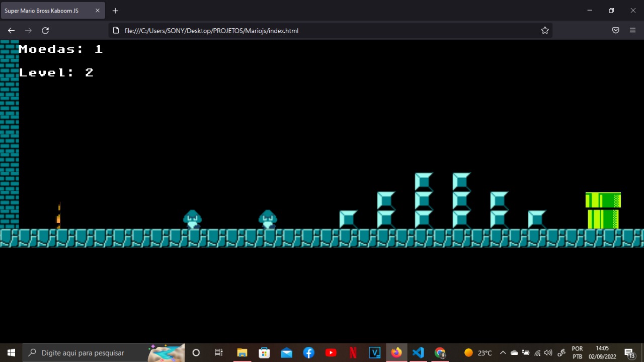The width and height of the screenshot is (644, 362).
Task: Select the Super Mario Bross Kaboom JS tab
Action: pyautogui.click(x=53, y=11)
